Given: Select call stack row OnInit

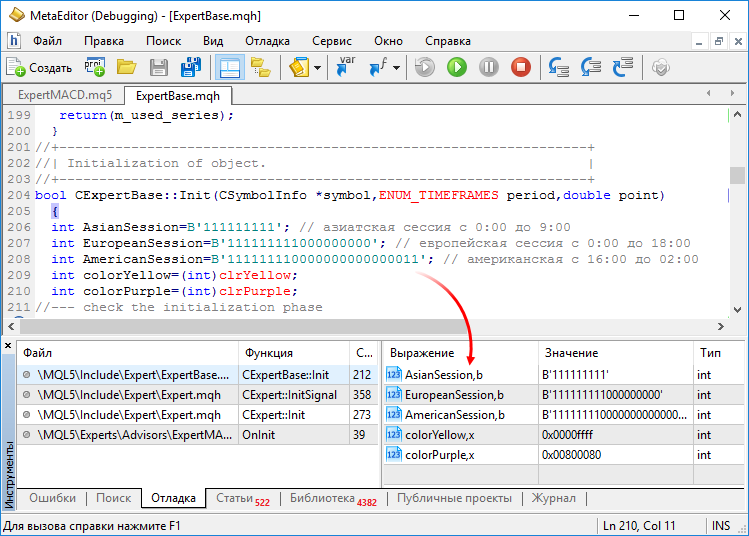Looking at the screenshot, I should click(x=197, y=435).
